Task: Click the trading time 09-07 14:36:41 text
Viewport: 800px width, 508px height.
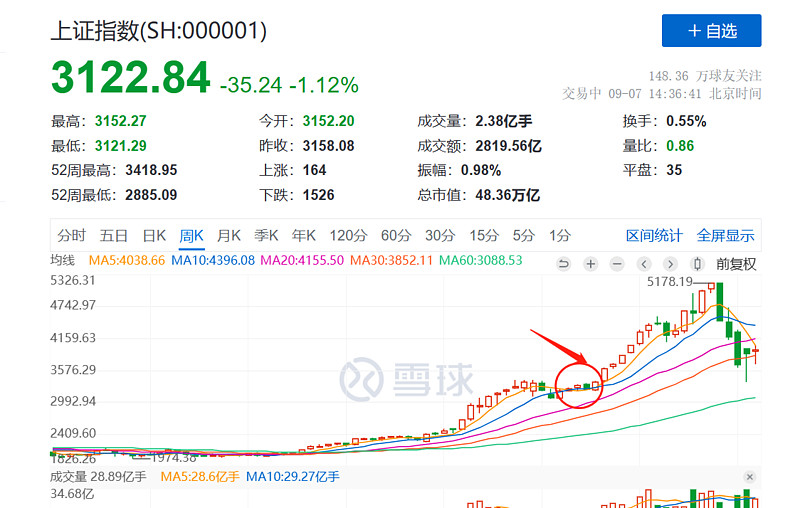Action: coord(654,94)
